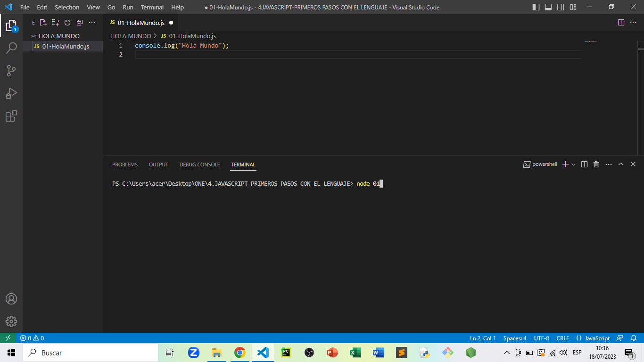Click the VS Code logo in title bar
This screenshot has width=644, height=362.
click(8, 7)
